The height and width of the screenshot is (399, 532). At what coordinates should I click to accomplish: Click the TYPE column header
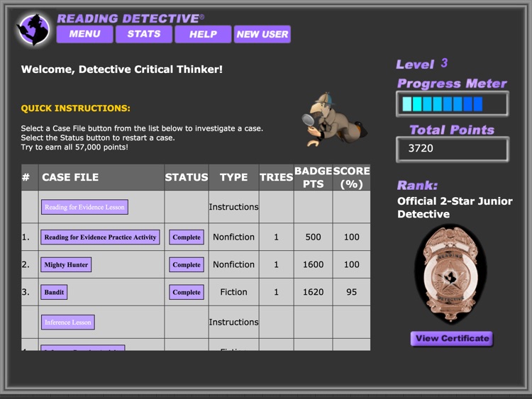tap(234, 177)
